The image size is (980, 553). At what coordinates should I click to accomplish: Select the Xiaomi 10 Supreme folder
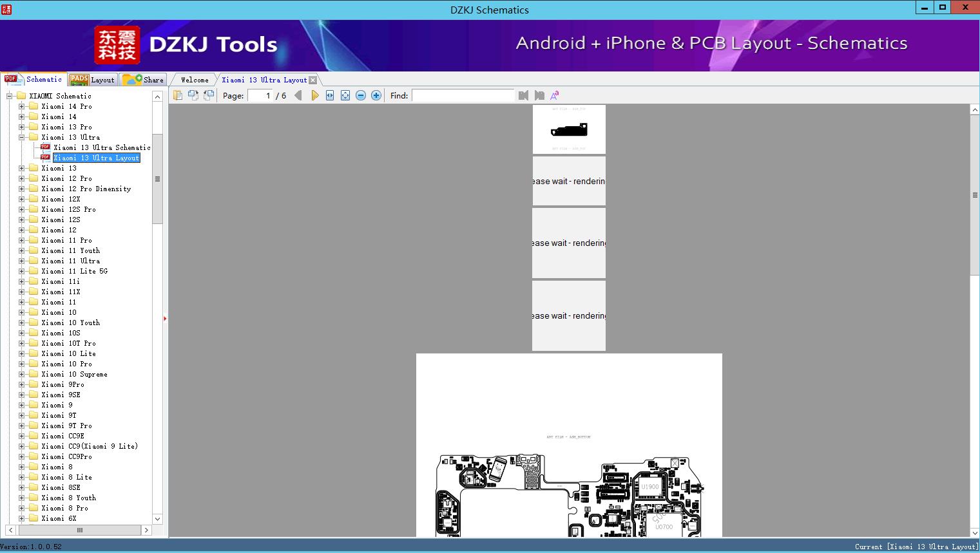75,374
